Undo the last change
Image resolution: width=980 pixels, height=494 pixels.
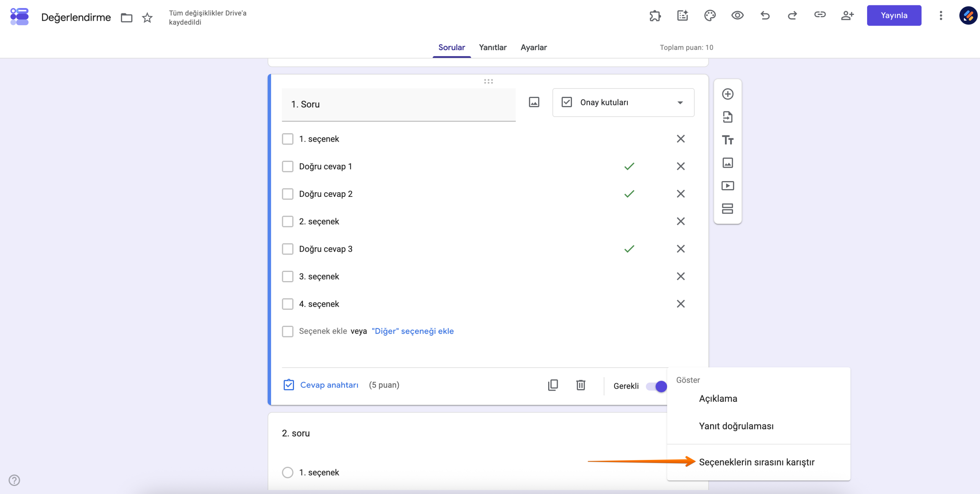[765, 16]
